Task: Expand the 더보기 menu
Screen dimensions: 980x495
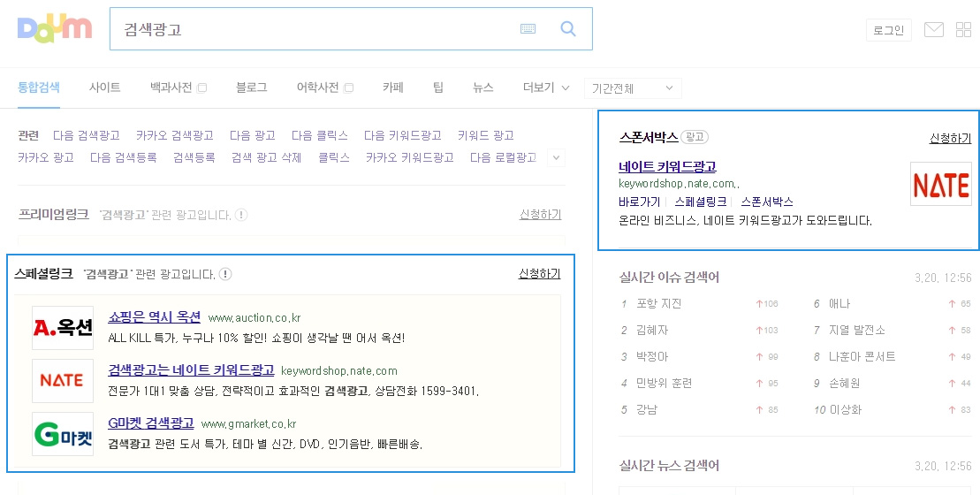Action: (x=545, y=88)
